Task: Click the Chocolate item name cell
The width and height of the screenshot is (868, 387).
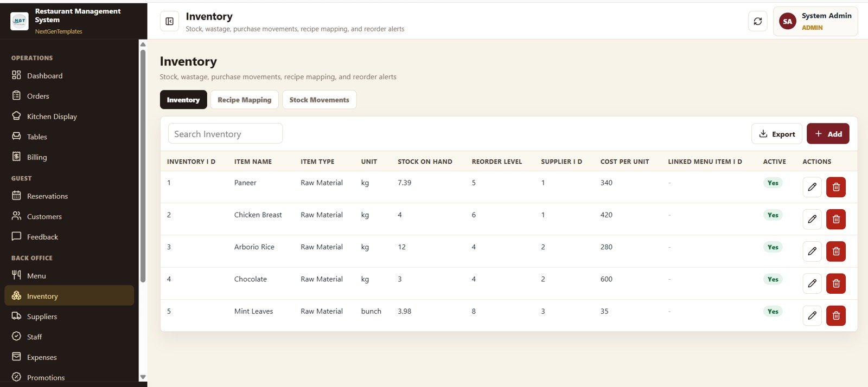Action: click(x=250, y=279)
